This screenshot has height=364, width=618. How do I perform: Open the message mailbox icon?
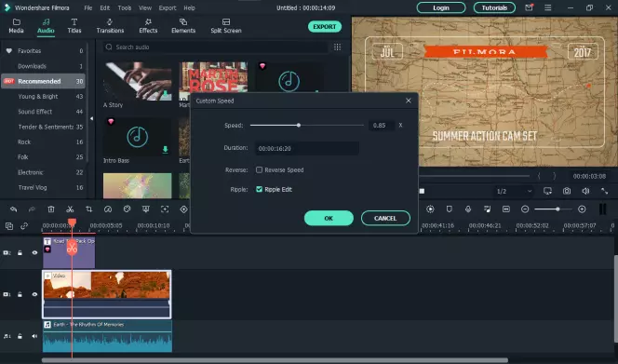[x=529, y=7]
